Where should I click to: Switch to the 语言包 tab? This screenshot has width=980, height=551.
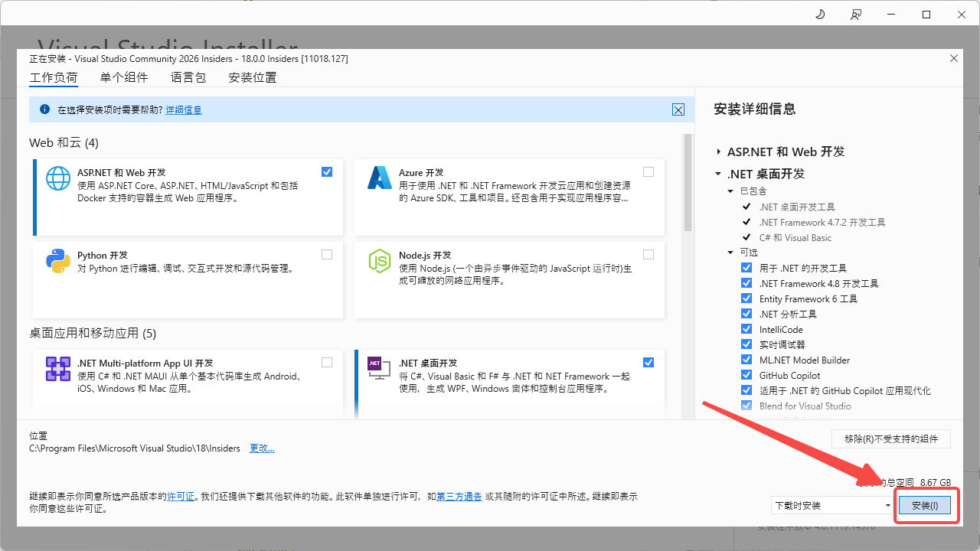click(x=188, y=77)
